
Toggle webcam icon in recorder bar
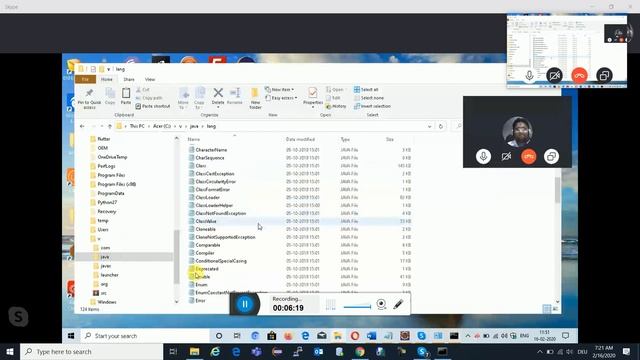(x=381, y=304)
